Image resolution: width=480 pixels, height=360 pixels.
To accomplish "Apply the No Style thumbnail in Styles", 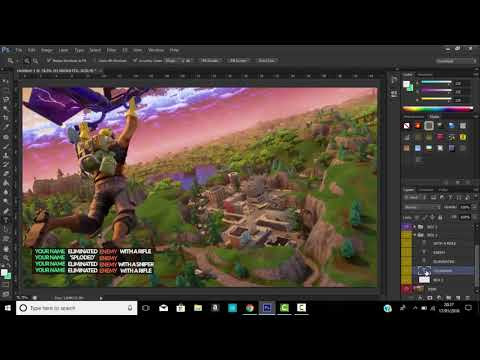I will coord(407,126).
